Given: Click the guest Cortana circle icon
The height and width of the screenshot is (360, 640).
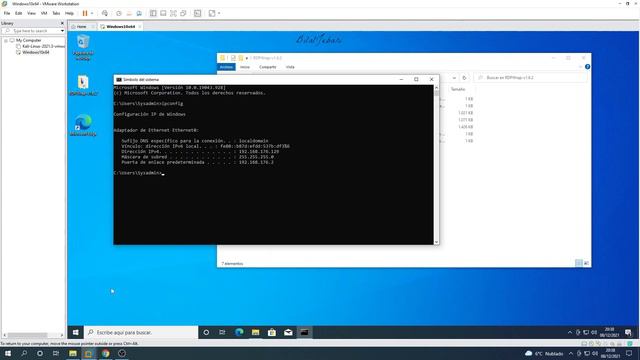Looking at the screenshot, I should point(206,333).
